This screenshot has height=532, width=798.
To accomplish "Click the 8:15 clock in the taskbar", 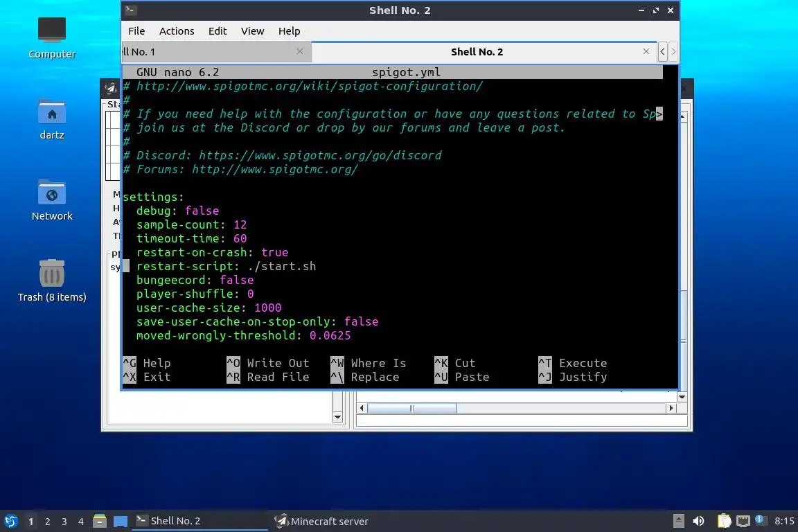I will [x=783, y=521].
